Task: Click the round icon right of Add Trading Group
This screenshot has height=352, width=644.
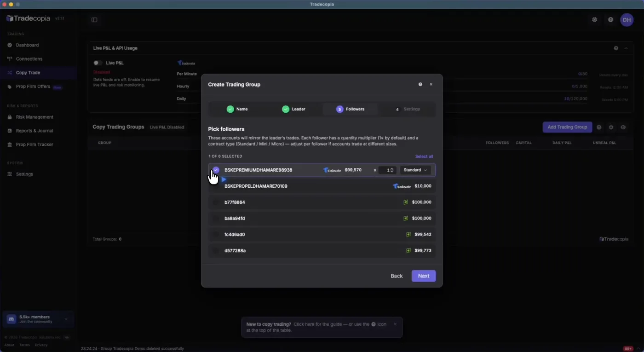Action: point(599,127)
